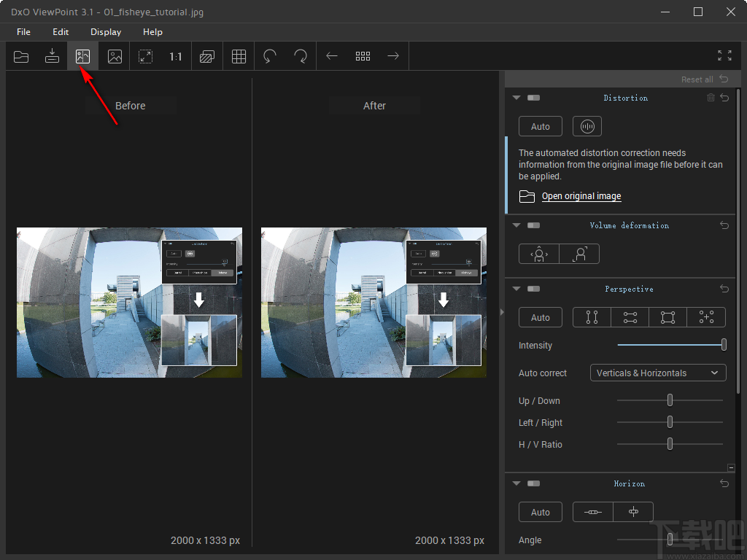Open the Edit menu

point(61,32)
